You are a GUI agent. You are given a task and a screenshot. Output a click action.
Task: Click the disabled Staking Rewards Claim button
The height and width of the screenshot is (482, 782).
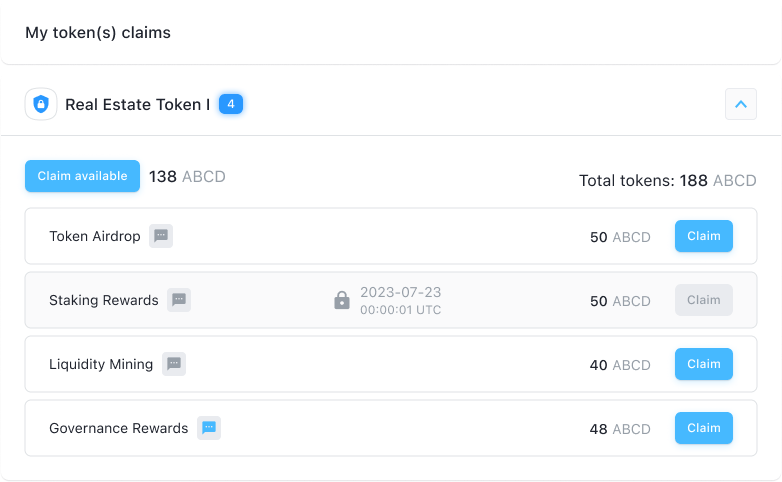704,300
